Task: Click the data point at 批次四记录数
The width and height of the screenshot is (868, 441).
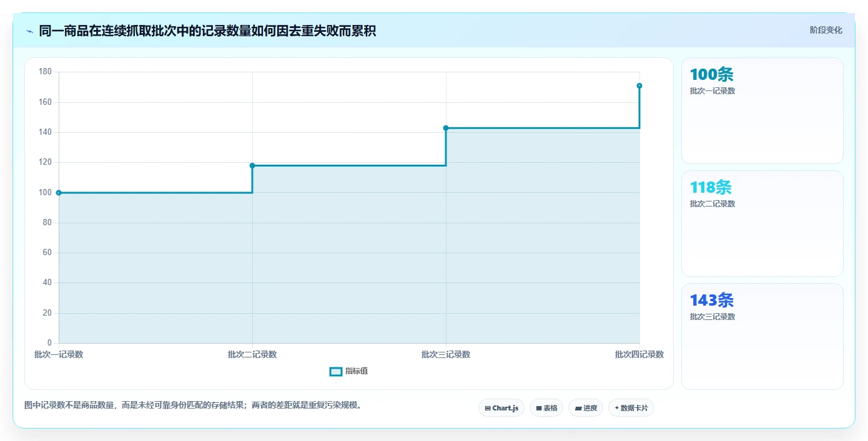Action: (x=639, y=85)
